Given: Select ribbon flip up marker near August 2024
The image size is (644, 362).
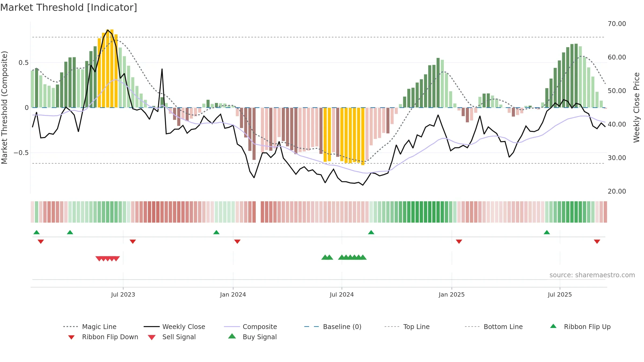Looking at the screenshot, I should pyautogui.click(x=371, y=232).
